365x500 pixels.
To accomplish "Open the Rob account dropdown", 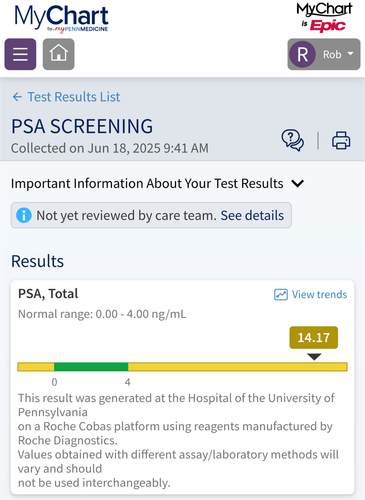I will coord(324,54).
